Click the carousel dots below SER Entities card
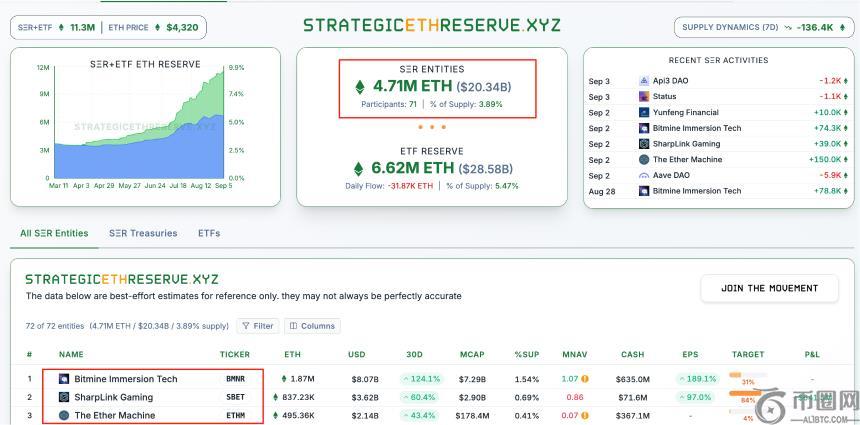The image size is (860, 425). [x=431, y=127]
